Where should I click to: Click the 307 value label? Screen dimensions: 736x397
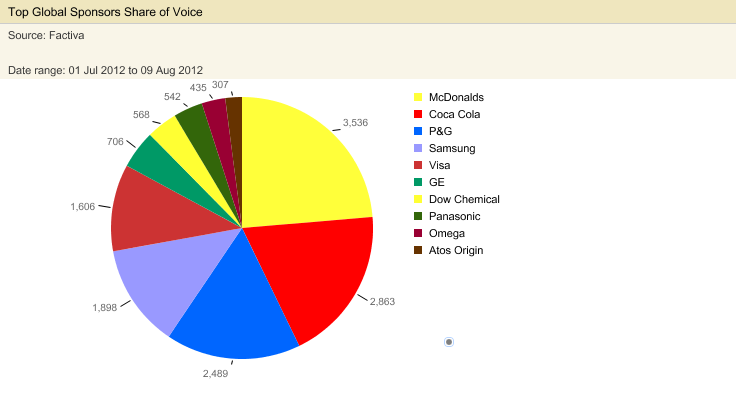(x=220, y=84)
